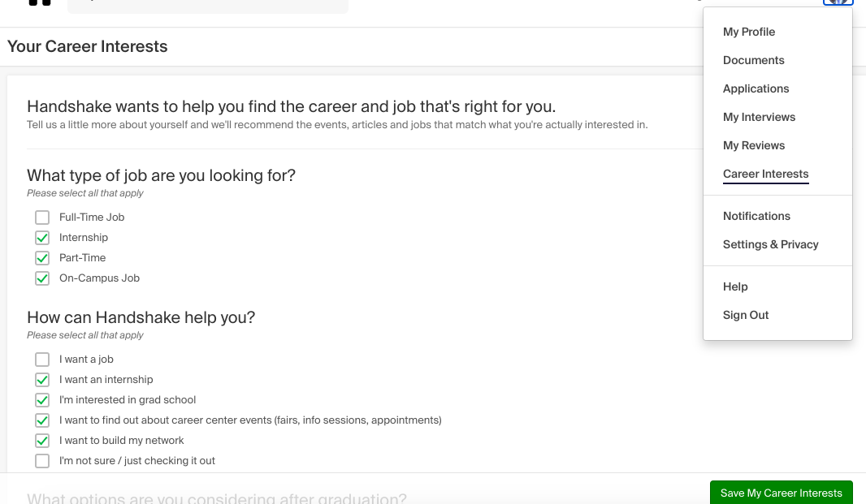Click Save My Career Interests button
The image size is (866, 504).
781,493
